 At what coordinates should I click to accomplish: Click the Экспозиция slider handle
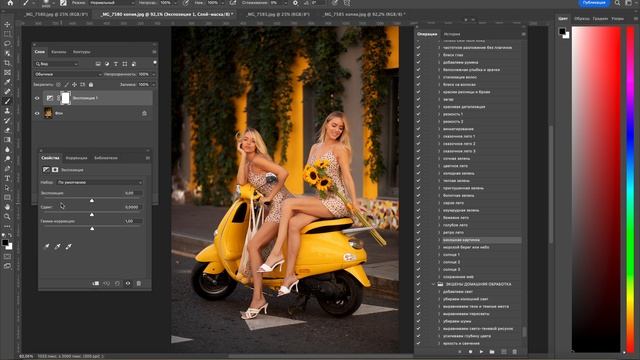pyautogui.click(x=92, y=200)
